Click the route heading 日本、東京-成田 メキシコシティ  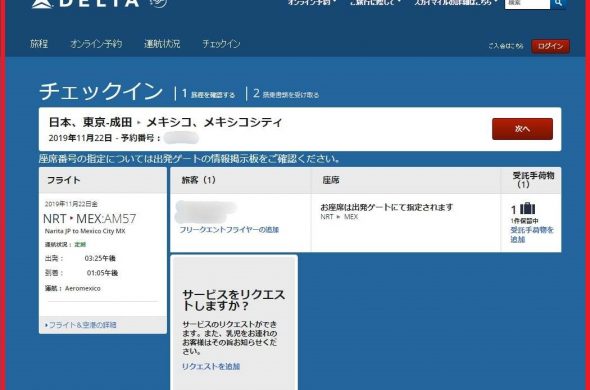click(x=165, y=122)
